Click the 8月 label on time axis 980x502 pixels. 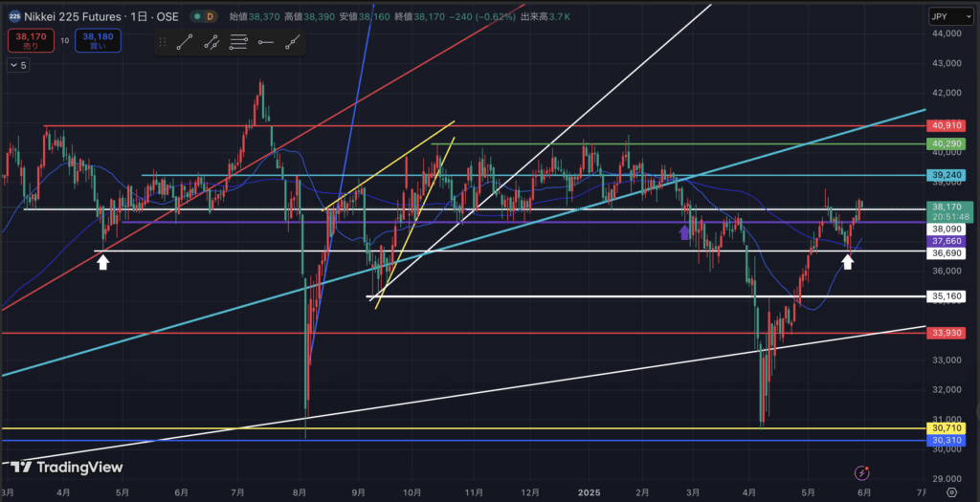(x=301, y=492)
